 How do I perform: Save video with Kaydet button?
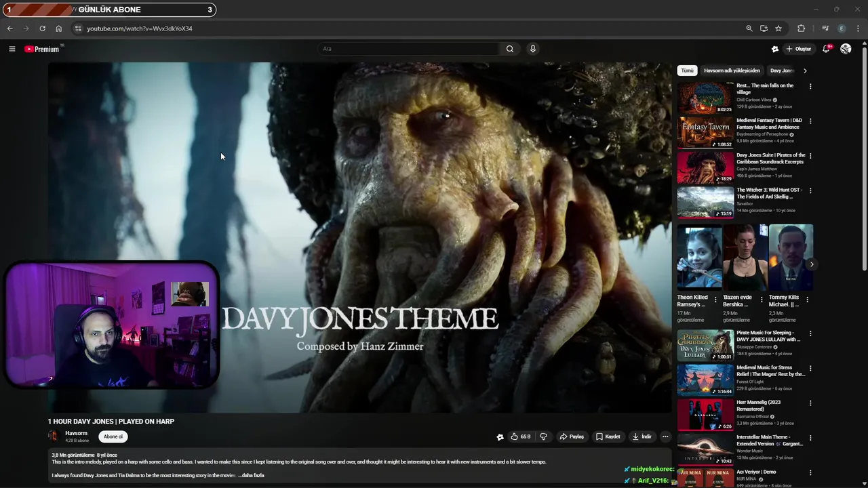(x=608, y=436)
